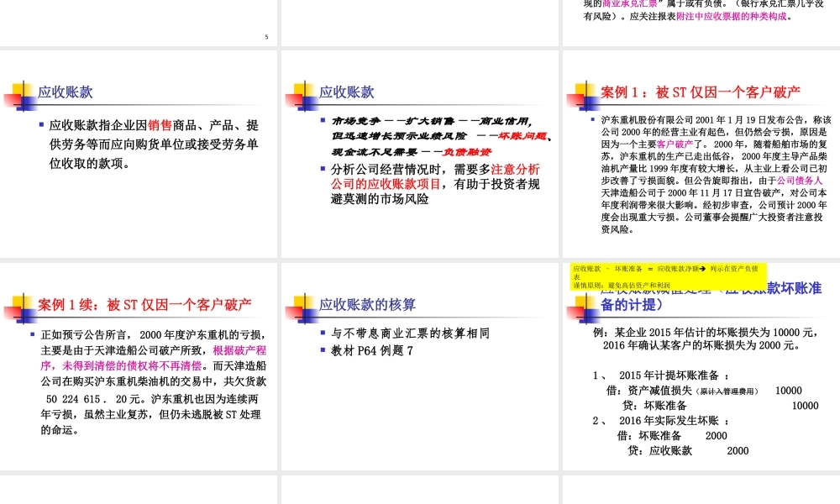Click the page number 5 on the top slide

(265, 37)
